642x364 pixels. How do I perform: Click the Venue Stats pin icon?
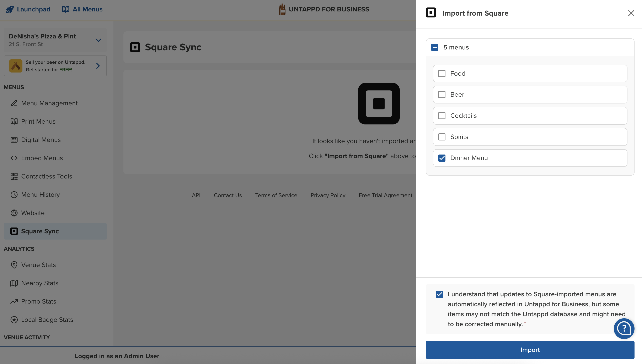[x=14, y=265]
